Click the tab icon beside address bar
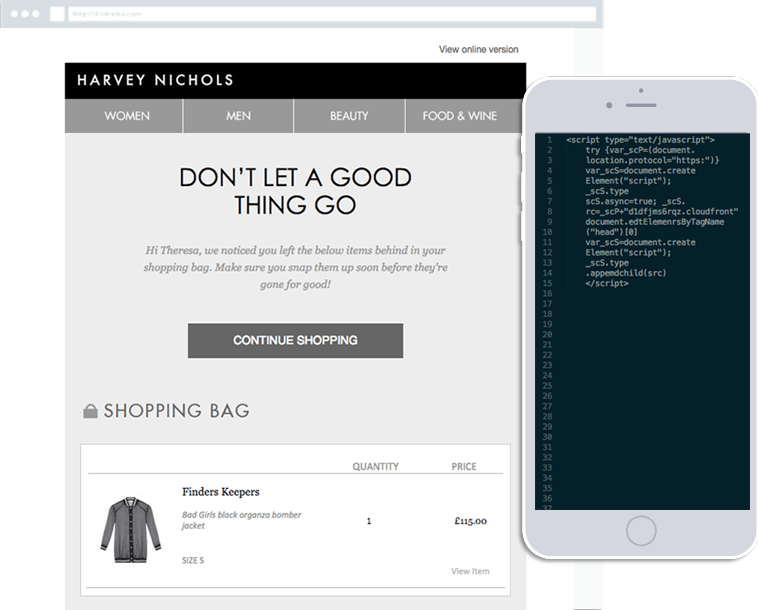The height and width of the screenshot is (610, 758). (57, 14)
